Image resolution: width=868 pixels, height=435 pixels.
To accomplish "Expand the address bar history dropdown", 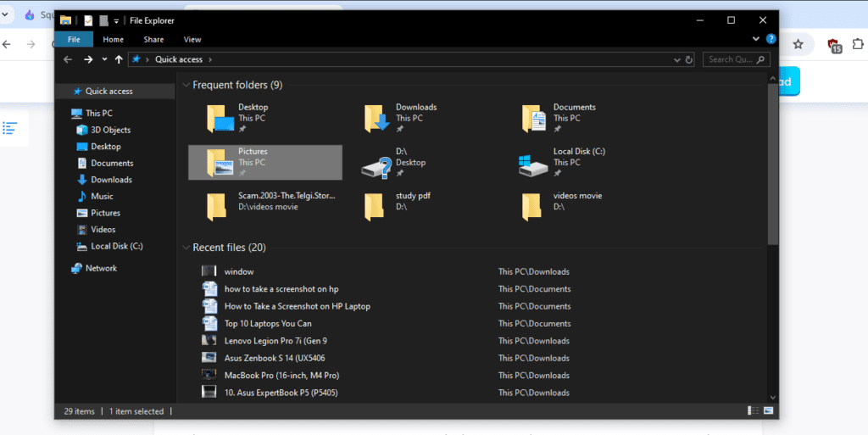I will 676,59.
